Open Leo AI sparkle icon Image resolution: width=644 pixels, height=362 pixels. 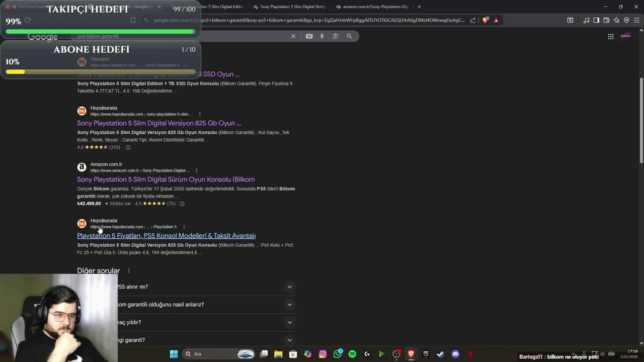616,20
